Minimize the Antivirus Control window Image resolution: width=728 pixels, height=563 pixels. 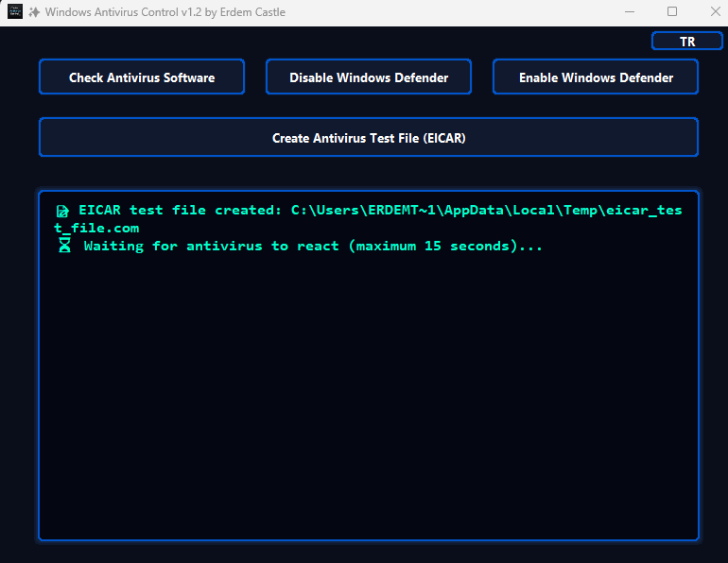coord(630,12)
